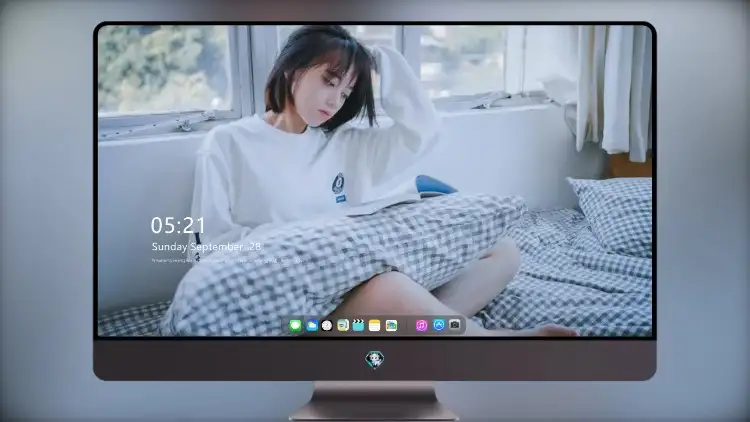Open the yellow Notes app in the dock
This screenshot has height=422, width=750.
click(x=375, y=325)
